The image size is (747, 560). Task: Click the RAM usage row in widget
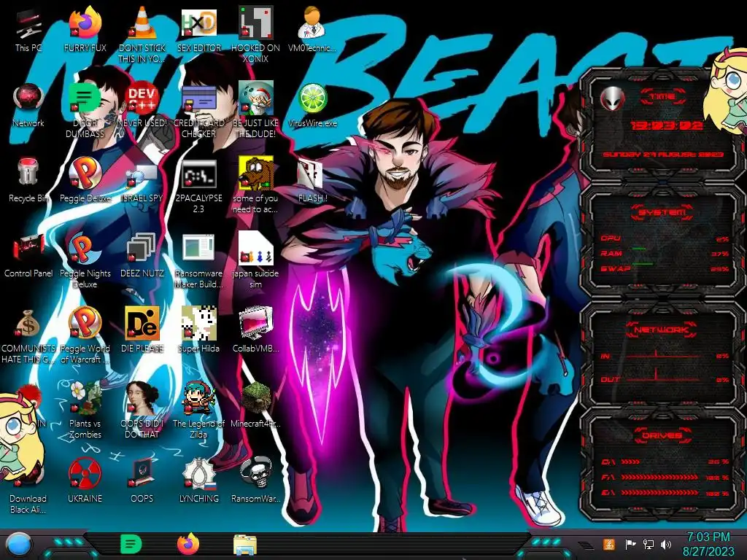[x=665, y=253]
